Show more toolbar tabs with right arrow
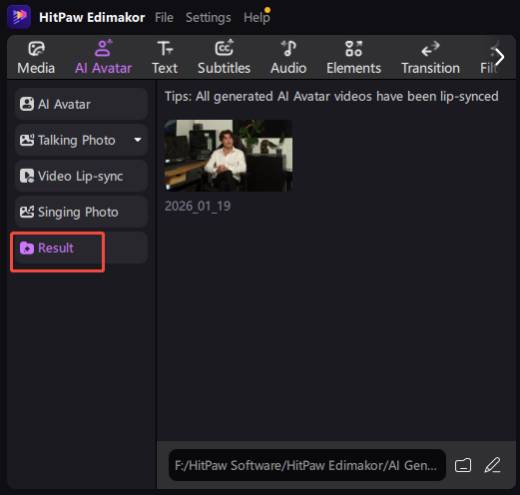 pyautogui.click(x=499, y=57)
